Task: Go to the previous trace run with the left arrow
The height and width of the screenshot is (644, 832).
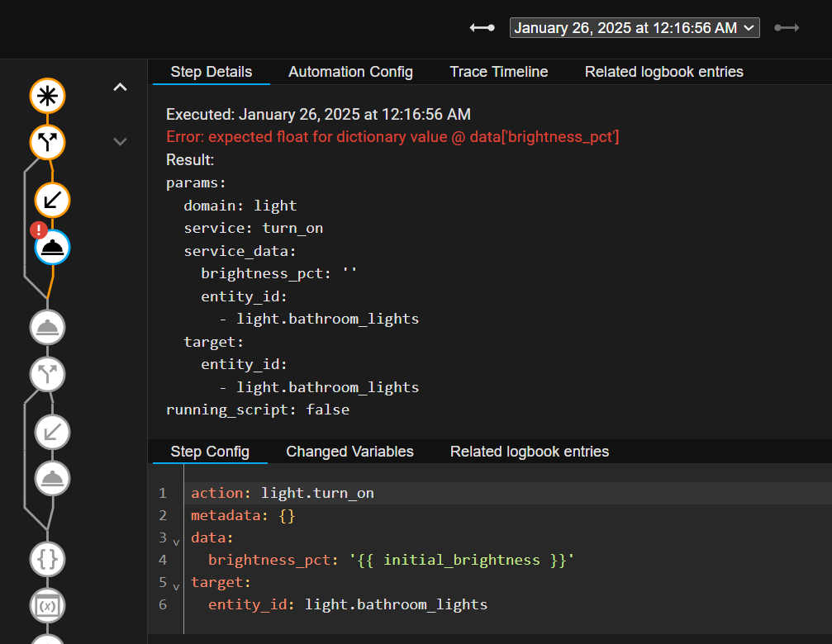Action: point(482,27)
